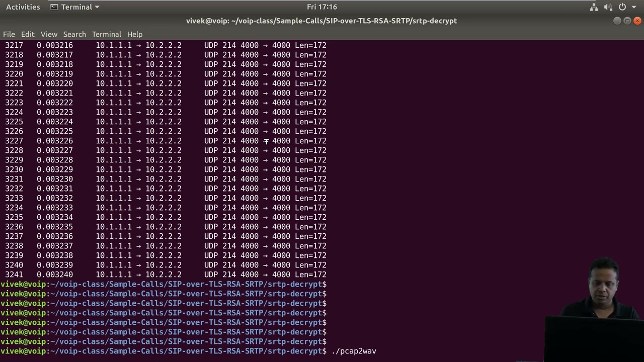Click timestamp 0.003234 in the output
Viewport: 644px width, 362px height.
pyautogui.click(x=55, y=217)
